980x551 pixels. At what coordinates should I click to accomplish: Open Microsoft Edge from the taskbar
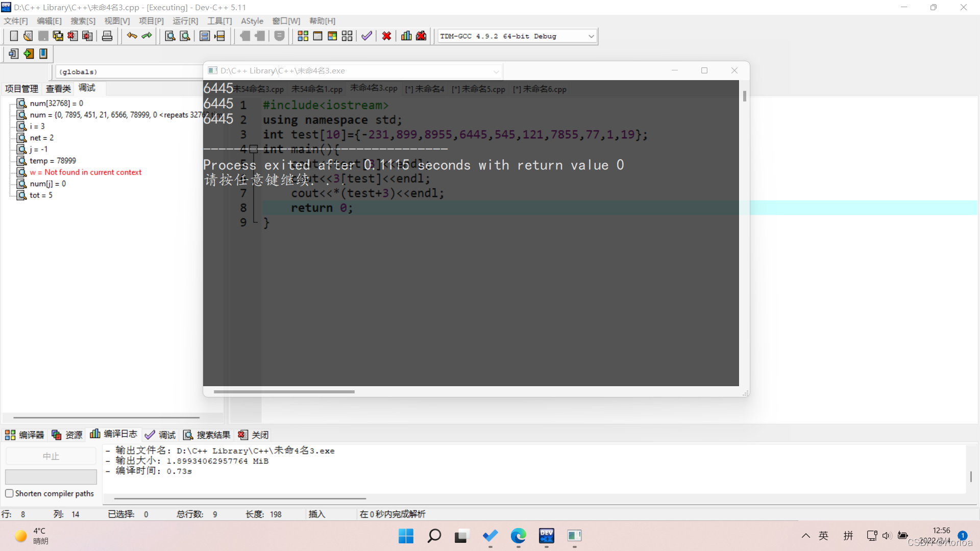pyautogui.click(x=518, y=536)
